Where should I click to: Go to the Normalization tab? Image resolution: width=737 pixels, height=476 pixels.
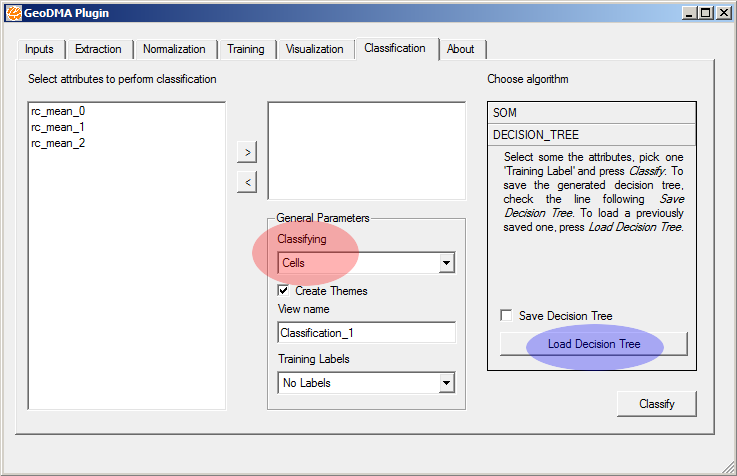[x=174, y=49]
